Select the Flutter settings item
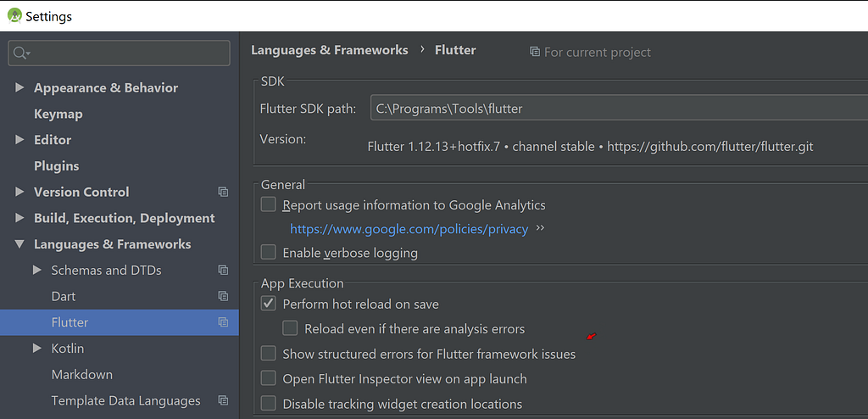This screenshot has width=868, height=419. (119, 322)
